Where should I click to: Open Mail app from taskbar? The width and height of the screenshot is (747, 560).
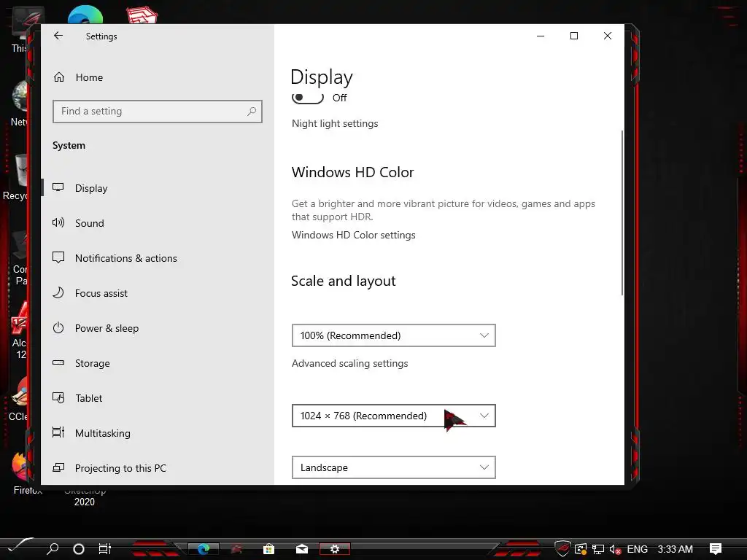(x=301, y=549)
